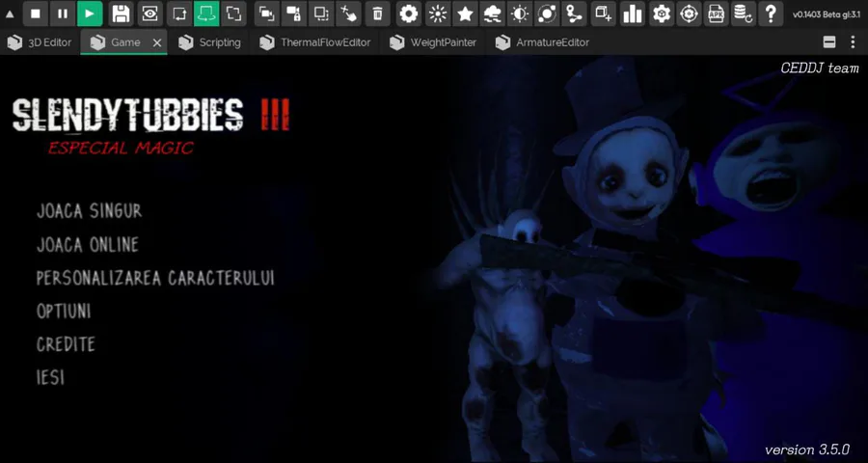The width and height of the screenshot is (868, 463).
Task: Close the Game tab with X
Action: (157, 42)
